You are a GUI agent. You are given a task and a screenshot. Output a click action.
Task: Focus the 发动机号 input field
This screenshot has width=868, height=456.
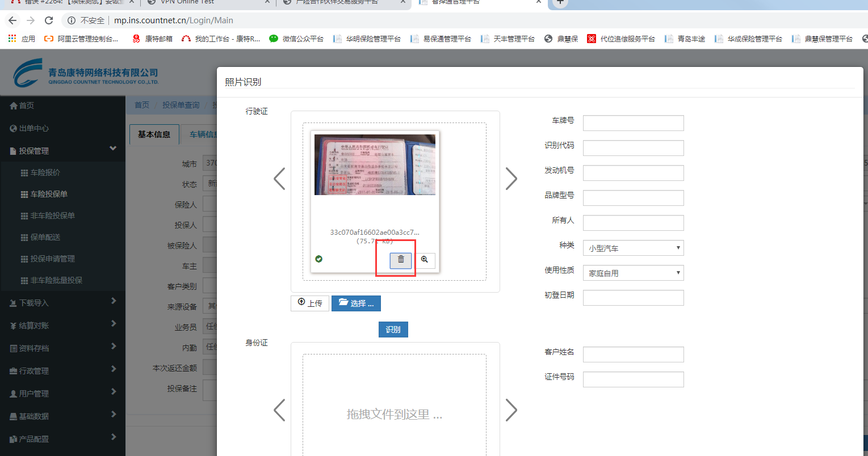tap(633, 173)
